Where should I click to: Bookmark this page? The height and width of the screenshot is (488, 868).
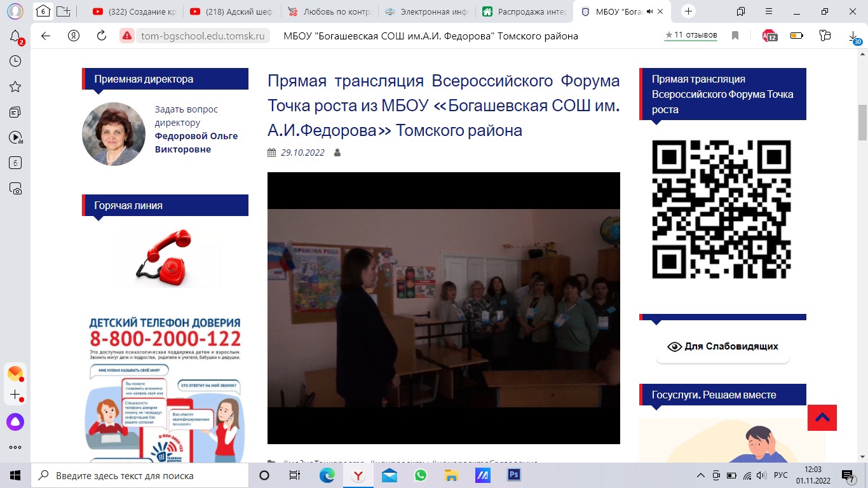point(735,36)
